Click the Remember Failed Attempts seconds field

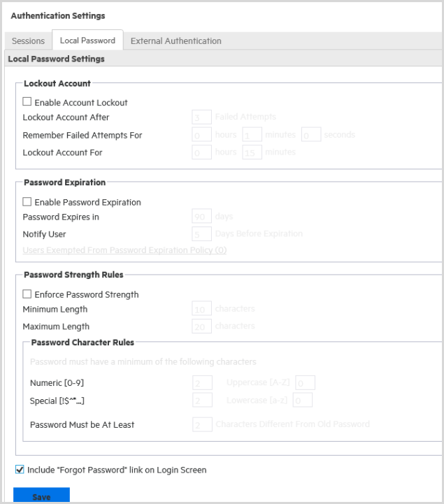(311, 135)
